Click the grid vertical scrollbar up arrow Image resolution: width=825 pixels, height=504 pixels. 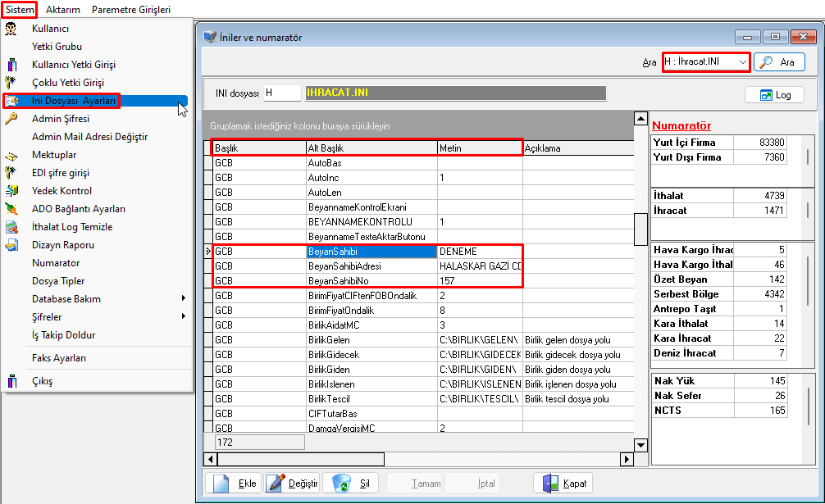point(640,118)
